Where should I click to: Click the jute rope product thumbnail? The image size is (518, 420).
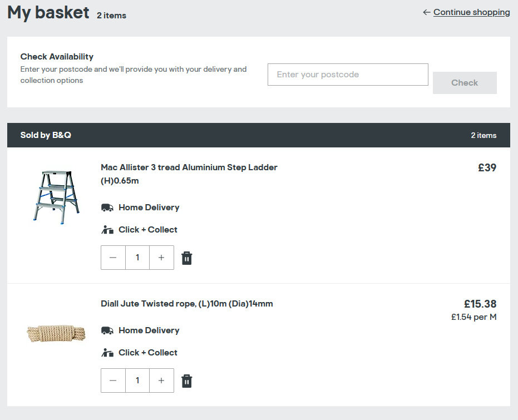coord(56,333)
